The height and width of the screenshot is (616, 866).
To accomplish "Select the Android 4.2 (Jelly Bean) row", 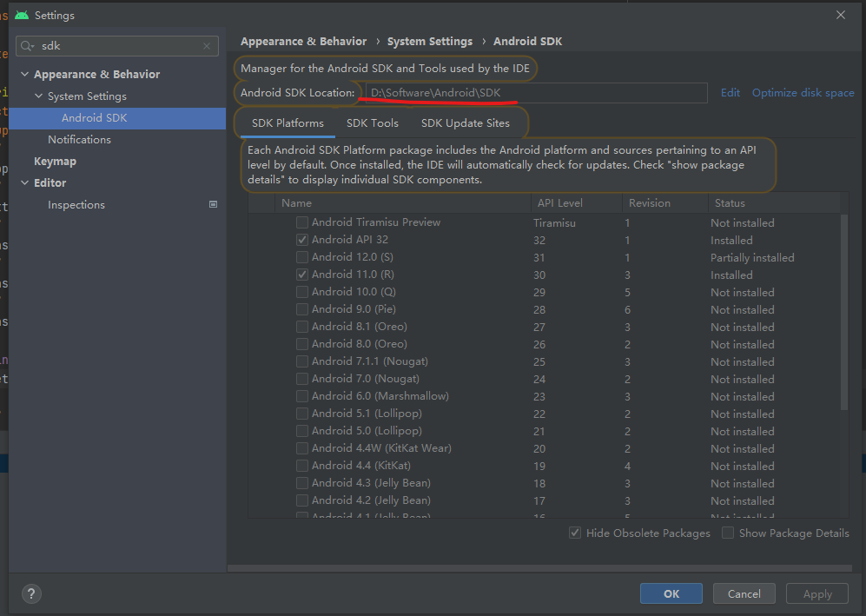I will [x=545, y=500].
